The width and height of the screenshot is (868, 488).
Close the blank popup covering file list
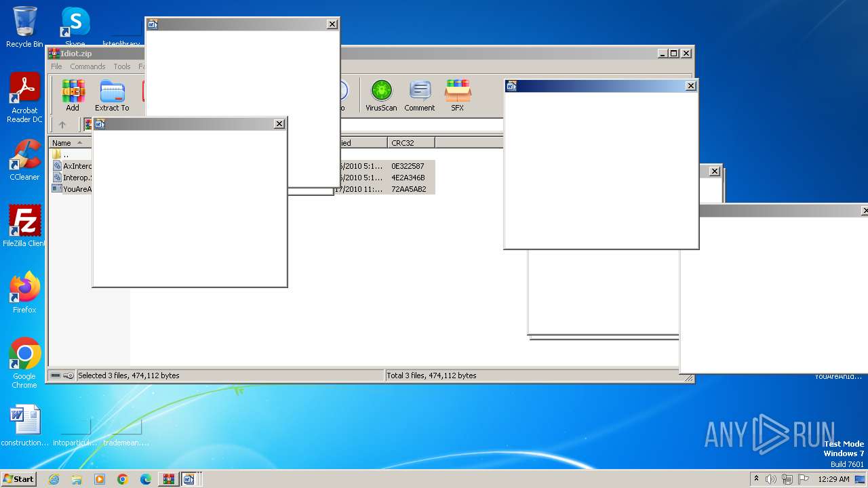point(279,124)
